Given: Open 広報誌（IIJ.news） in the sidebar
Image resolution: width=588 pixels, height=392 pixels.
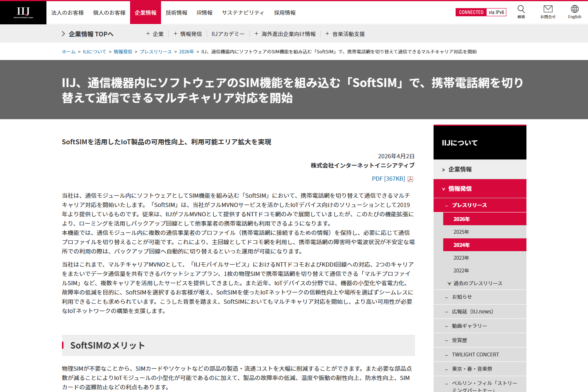Looking at the screenshot, I should [x=480, y=312].
